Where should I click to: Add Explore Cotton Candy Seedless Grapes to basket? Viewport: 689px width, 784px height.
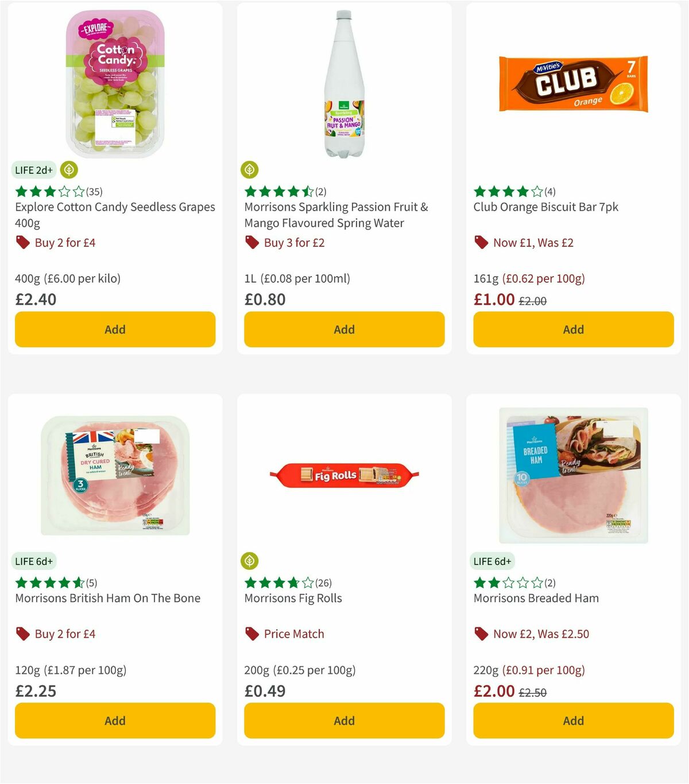(114, 329)
